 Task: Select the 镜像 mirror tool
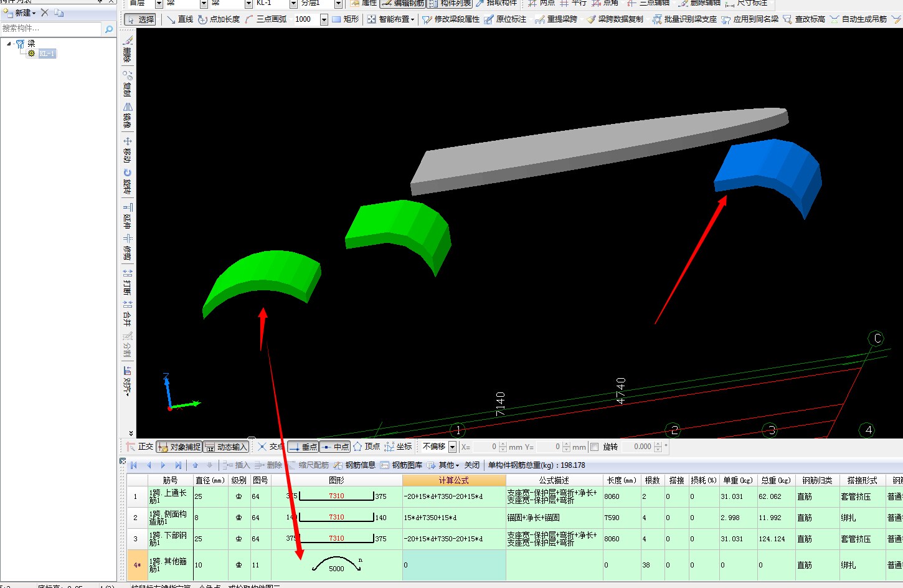coord(127,115)
